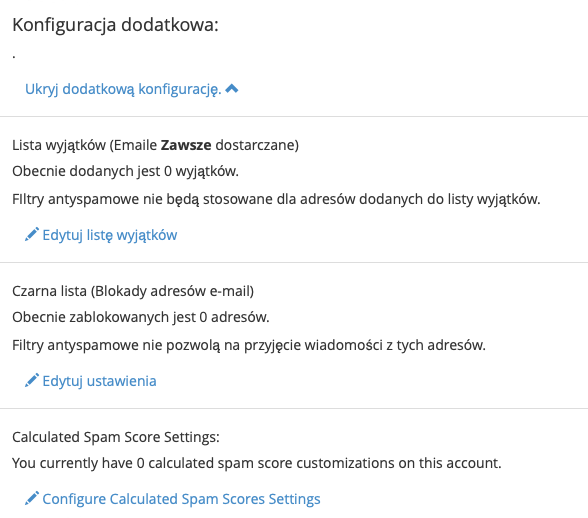The width and height of the screenshot is (588, 518).
Task: Open the Edytuj listę wyjątków link
Action: point(110,235)
